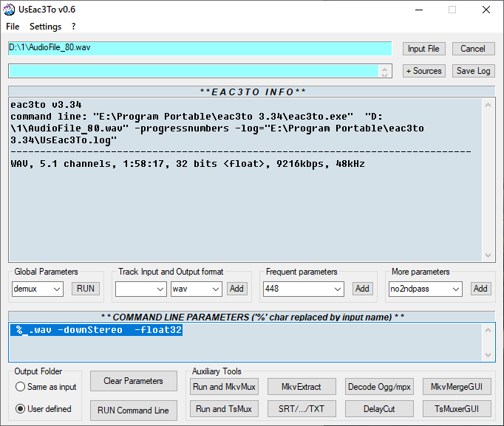
Task: Launch TsMuxerGUI
Action: (457, 409)
